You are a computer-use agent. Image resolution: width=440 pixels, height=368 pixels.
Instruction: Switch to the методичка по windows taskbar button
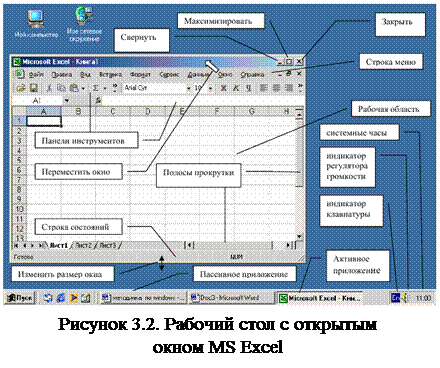[x=143, y=298]
